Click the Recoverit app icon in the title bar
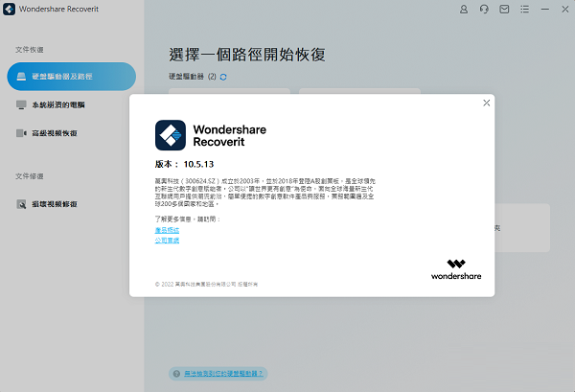 point(10,10)
